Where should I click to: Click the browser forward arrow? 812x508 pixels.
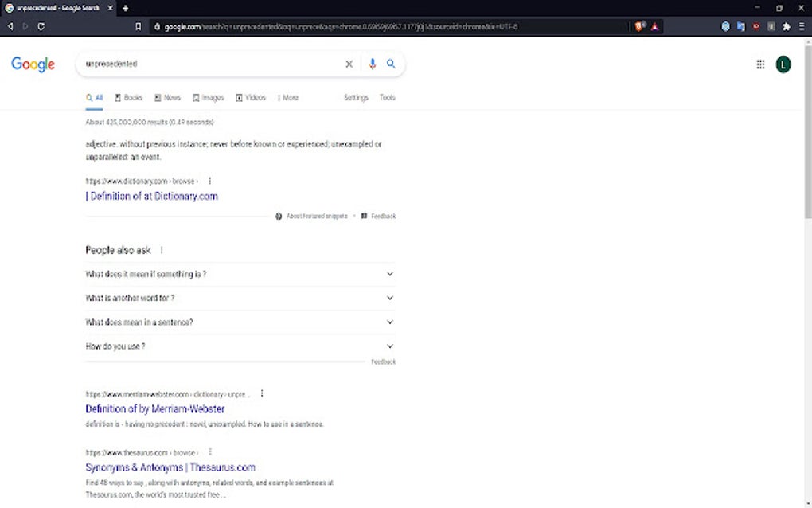[25, 26]
